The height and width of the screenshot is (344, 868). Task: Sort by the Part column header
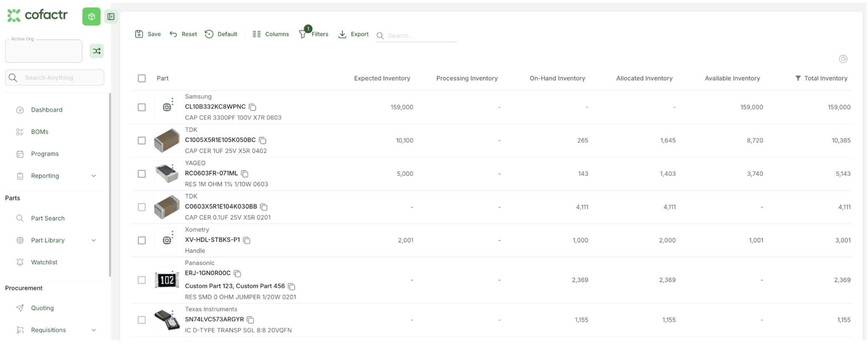(x=163, y=78)
